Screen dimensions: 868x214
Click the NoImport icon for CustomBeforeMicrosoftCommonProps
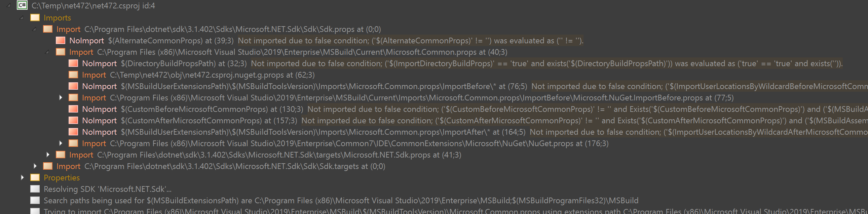73,109
